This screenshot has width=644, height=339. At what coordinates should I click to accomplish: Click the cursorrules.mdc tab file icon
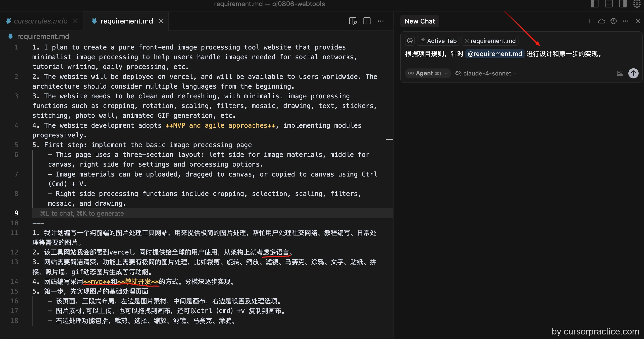9,21
